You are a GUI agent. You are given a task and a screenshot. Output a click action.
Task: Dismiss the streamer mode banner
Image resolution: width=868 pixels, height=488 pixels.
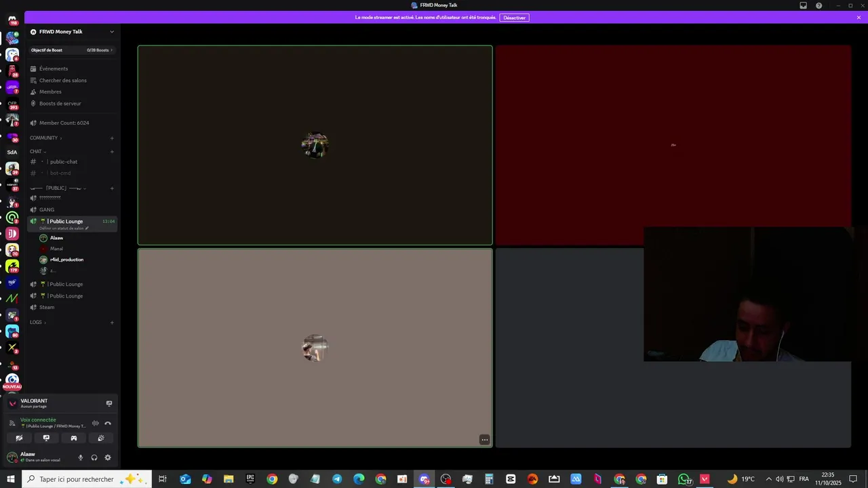pyautogui.click(x=859, y=18)
